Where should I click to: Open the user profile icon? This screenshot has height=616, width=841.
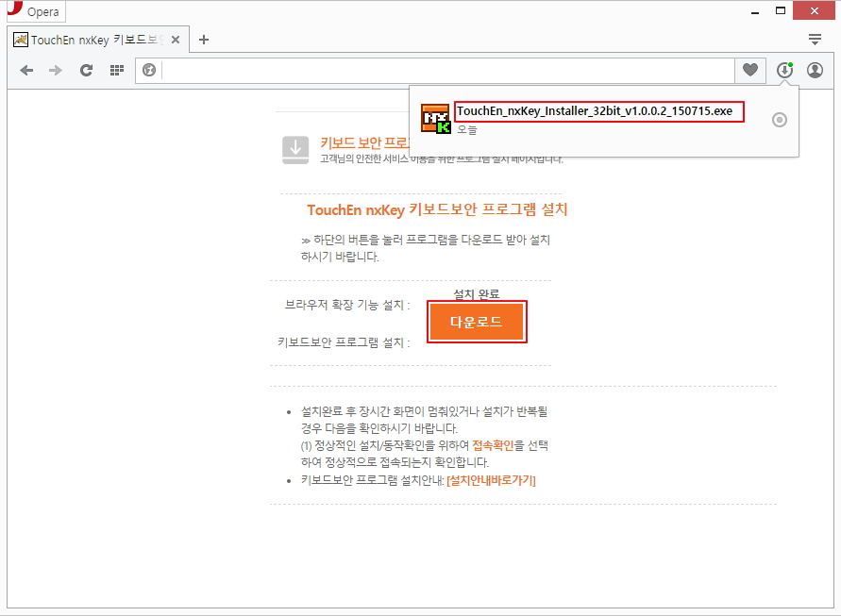click(815, 70)
